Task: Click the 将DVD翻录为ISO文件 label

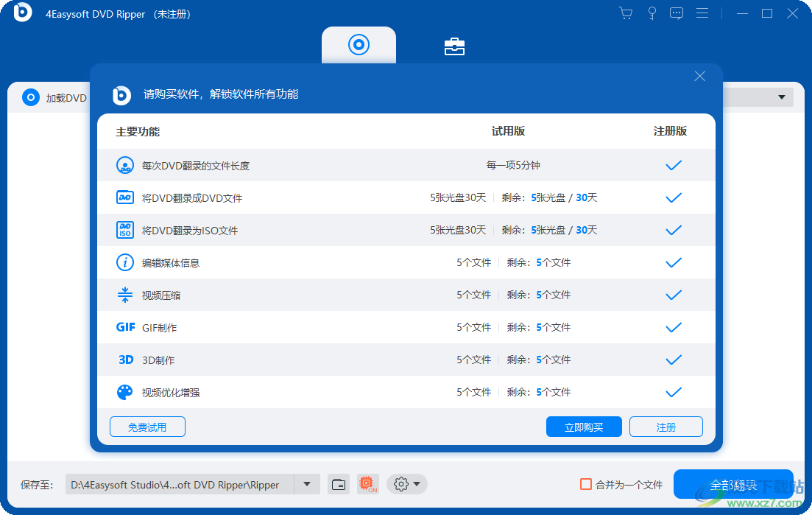Action: [x=189, y=231]
